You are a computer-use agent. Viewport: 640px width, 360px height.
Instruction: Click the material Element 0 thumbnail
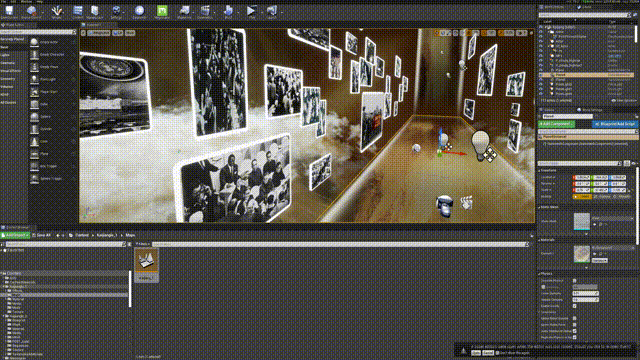pyautogui.click(x=582, y=254)
